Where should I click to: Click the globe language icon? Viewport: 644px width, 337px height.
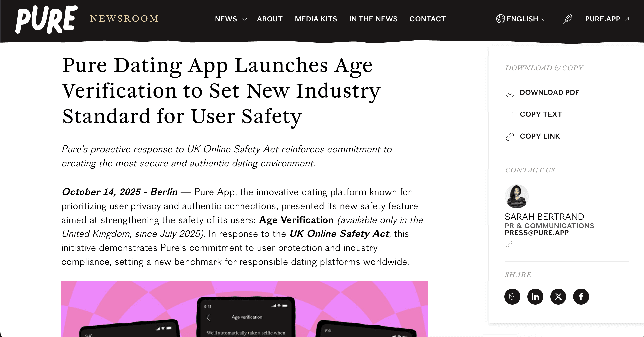pyautogui.click(x=501, y=19)
